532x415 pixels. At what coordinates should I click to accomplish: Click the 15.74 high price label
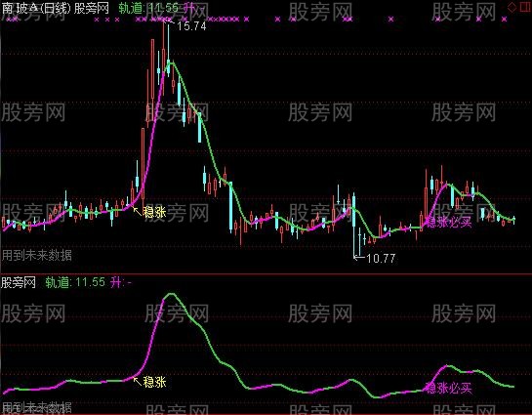click(x=191, y=26)
